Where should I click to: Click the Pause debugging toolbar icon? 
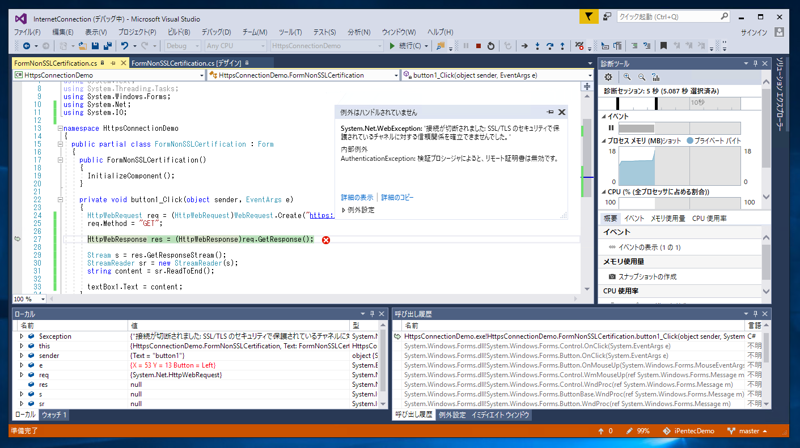[466, 46]
